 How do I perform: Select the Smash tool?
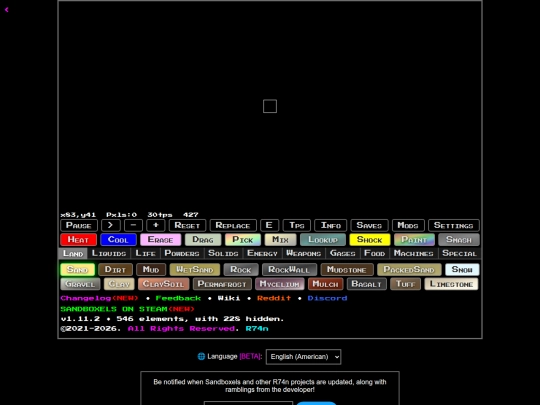[459, 239]
